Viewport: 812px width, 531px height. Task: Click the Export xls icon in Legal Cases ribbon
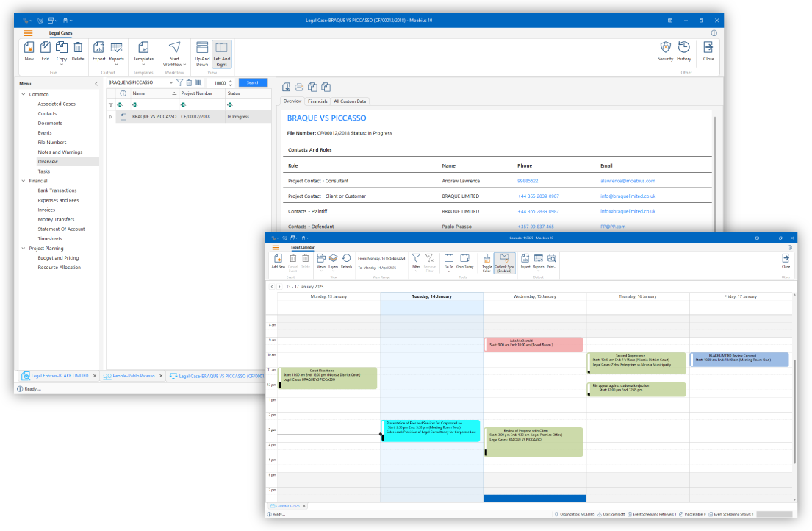point(98,50)
